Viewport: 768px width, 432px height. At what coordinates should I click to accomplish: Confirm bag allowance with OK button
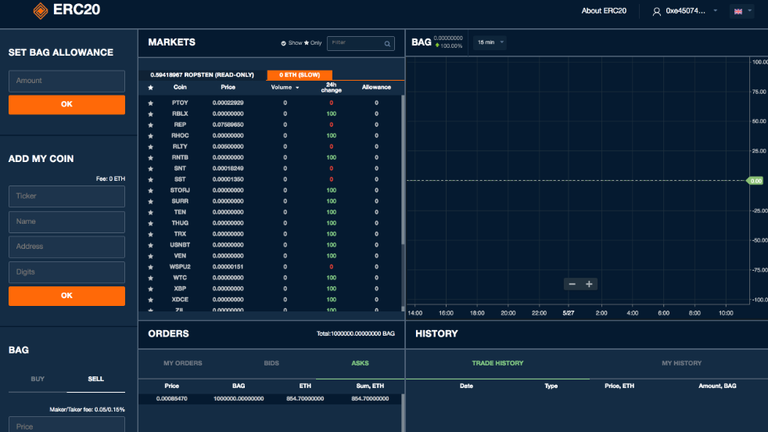67,105
